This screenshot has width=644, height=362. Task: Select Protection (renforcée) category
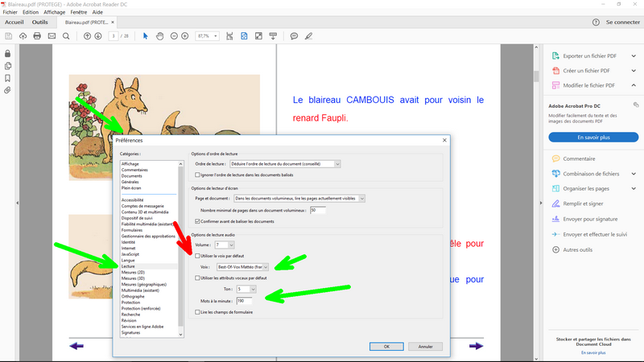(141, 308)
